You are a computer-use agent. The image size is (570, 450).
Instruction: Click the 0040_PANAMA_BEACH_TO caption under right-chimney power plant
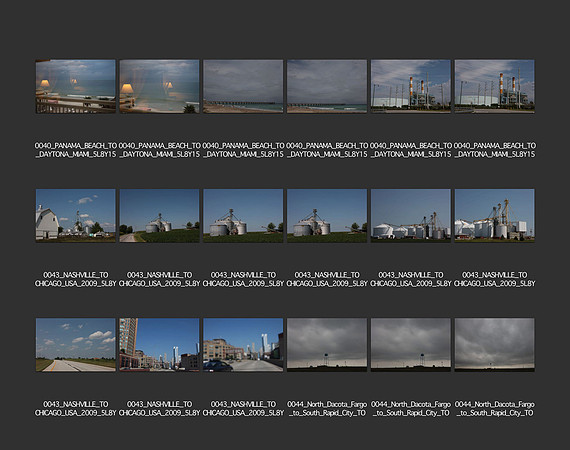click(494, 150)
